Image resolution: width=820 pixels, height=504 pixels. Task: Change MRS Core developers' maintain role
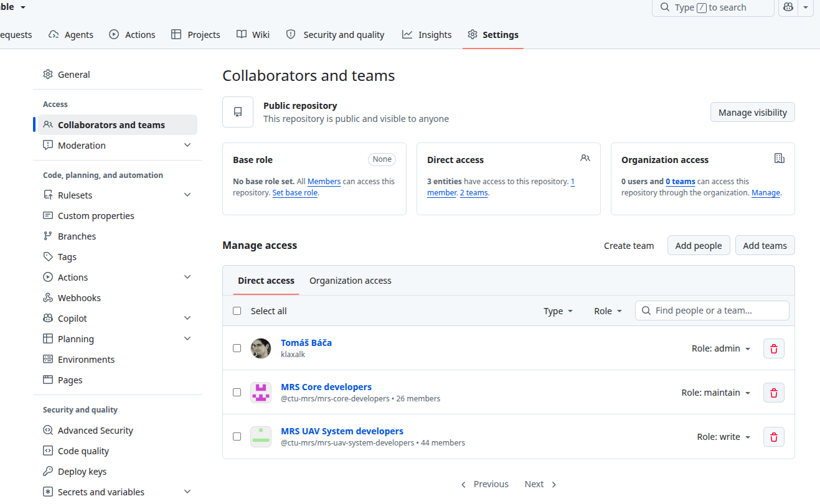pyautogui.click(x=716, y=393)
